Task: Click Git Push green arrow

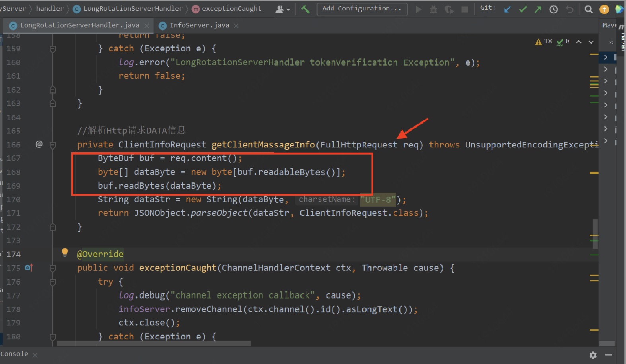Action: 538,9
